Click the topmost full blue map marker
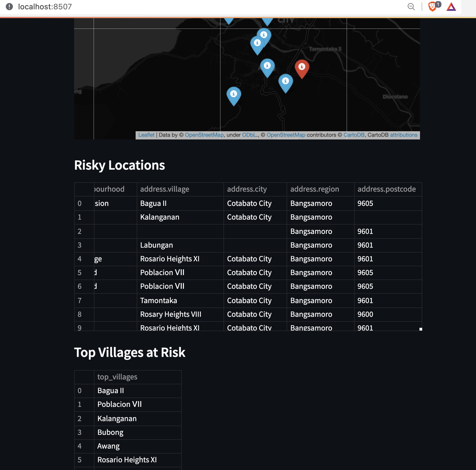 tap(264, 37)
